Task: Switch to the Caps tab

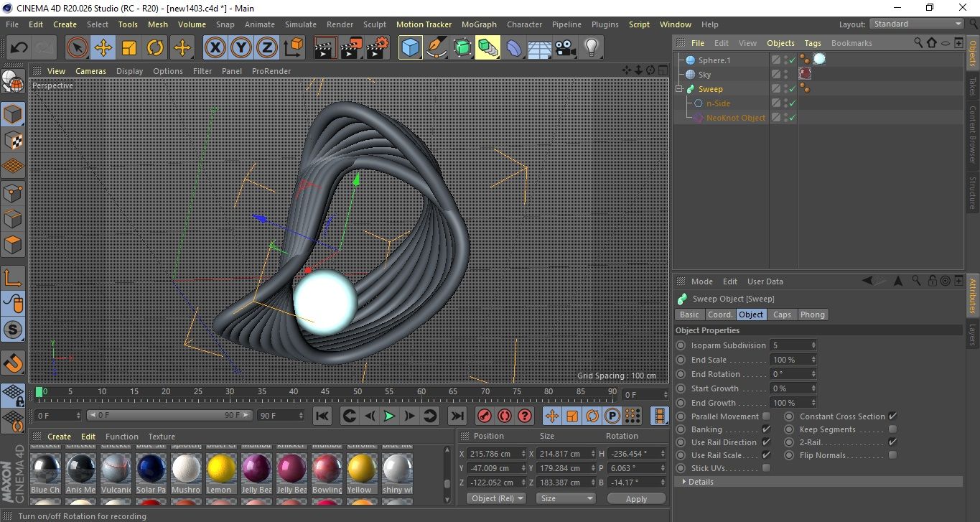Action: [782, 314]
